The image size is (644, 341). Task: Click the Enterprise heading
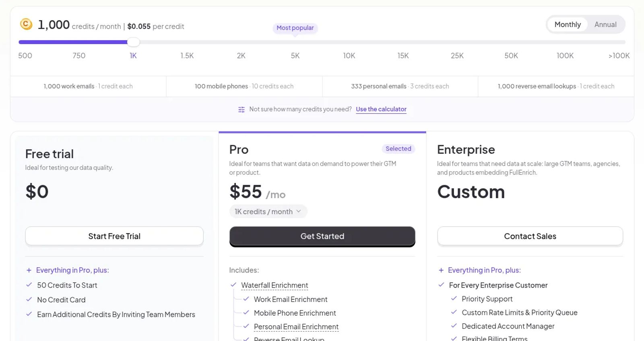(x=466, y=150)
